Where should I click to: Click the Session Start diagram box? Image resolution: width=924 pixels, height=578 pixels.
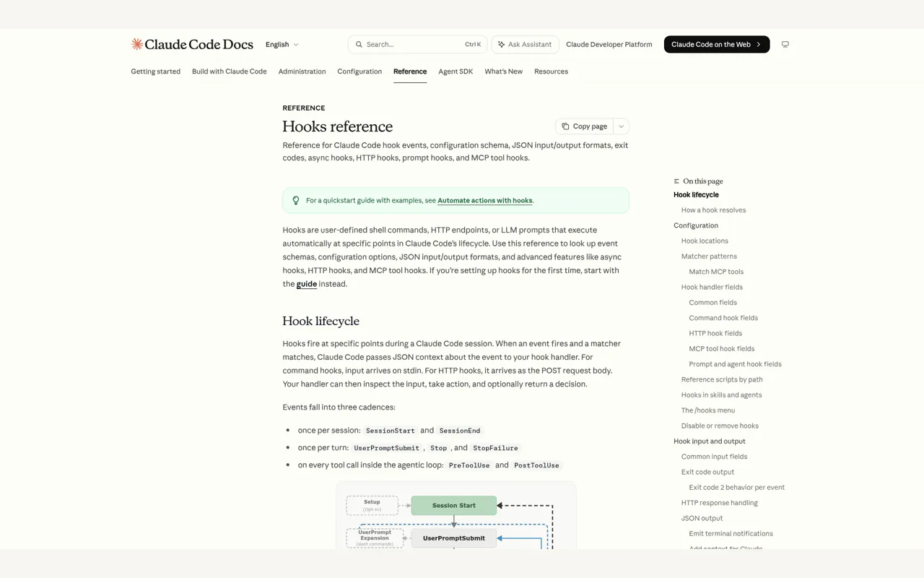click(x=454, y=506)
